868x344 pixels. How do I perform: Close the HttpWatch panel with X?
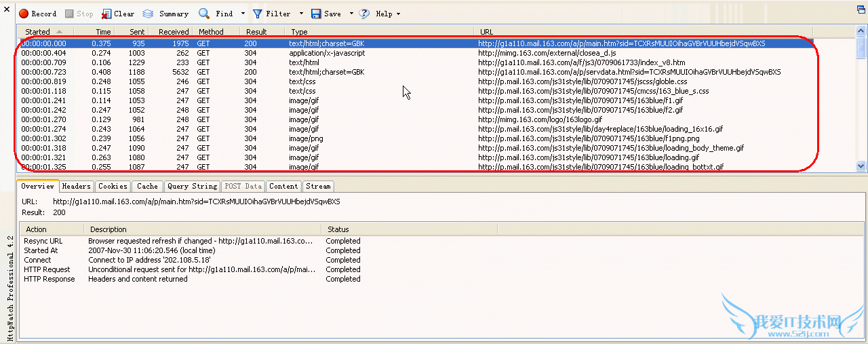(7, 9)
